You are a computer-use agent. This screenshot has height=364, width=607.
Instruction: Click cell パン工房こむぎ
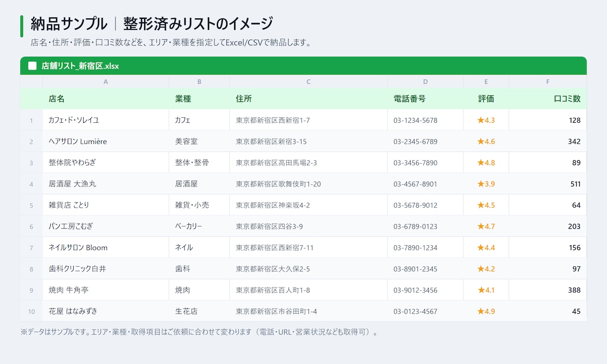pos(105,226)
